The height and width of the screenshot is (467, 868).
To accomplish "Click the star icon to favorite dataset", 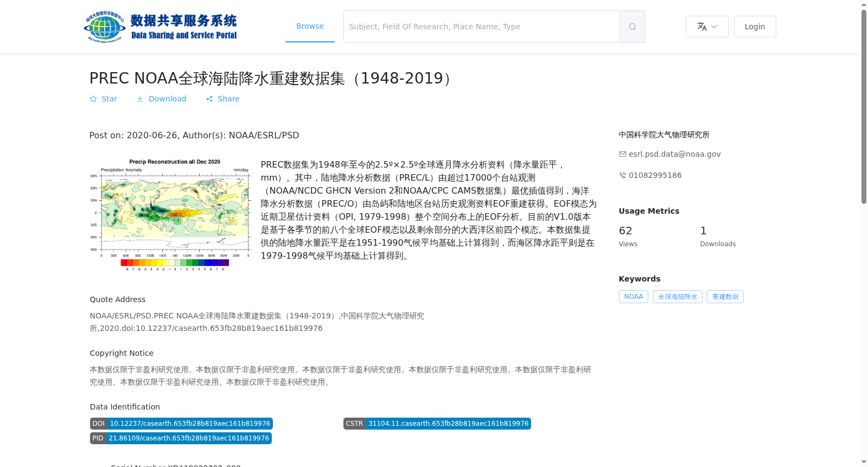I will [x=93, y=99].
